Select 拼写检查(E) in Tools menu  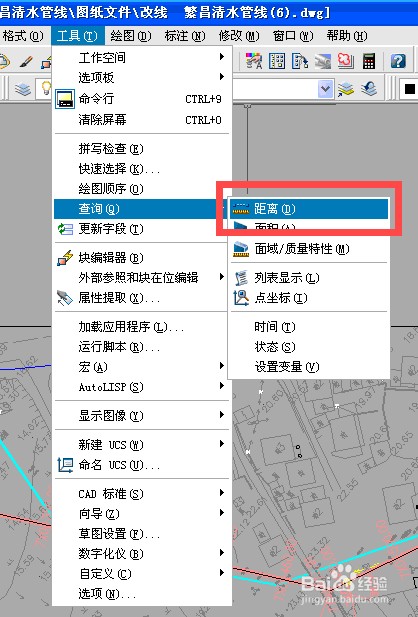click(142, 149)
